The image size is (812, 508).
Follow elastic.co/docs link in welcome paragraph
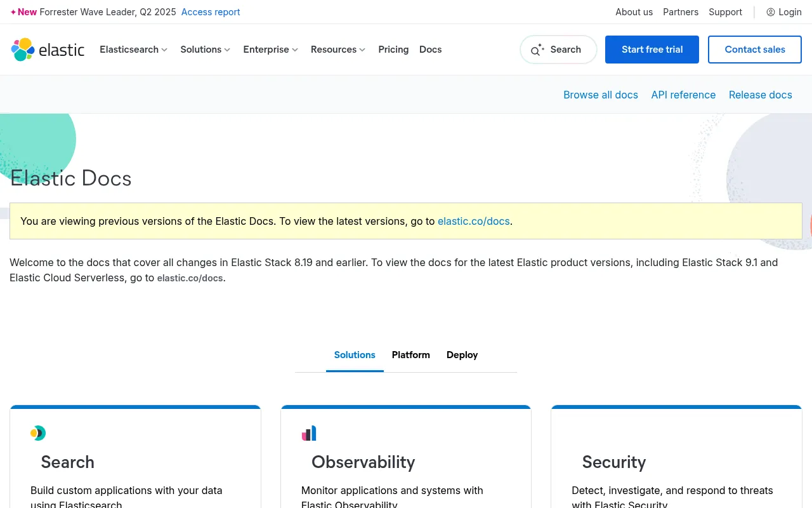(x=190, y=278)
